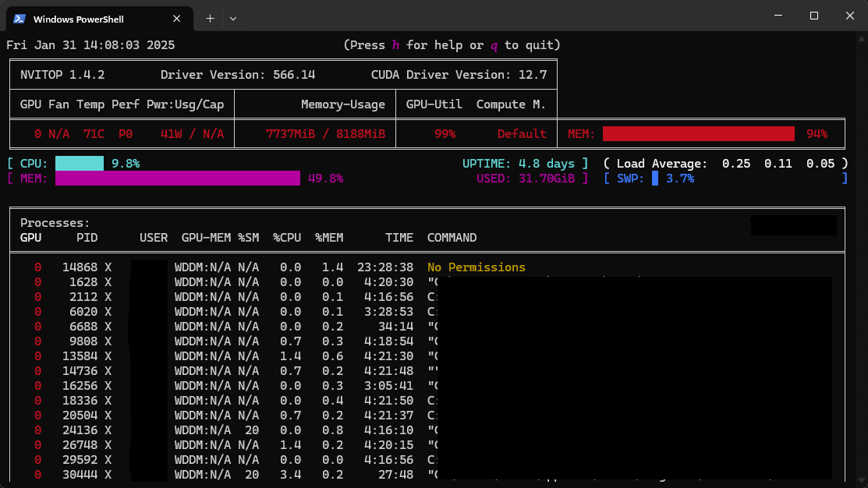The width and height of the screenshot is (868, 488).
Task: Open a new terminal tab
Action: pos(210,18)
